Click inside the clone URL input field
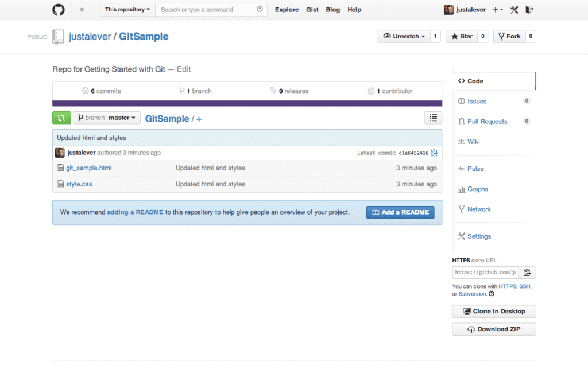Image resolution: width=588 pixels, height=377 pixels. tap(485, 272)
